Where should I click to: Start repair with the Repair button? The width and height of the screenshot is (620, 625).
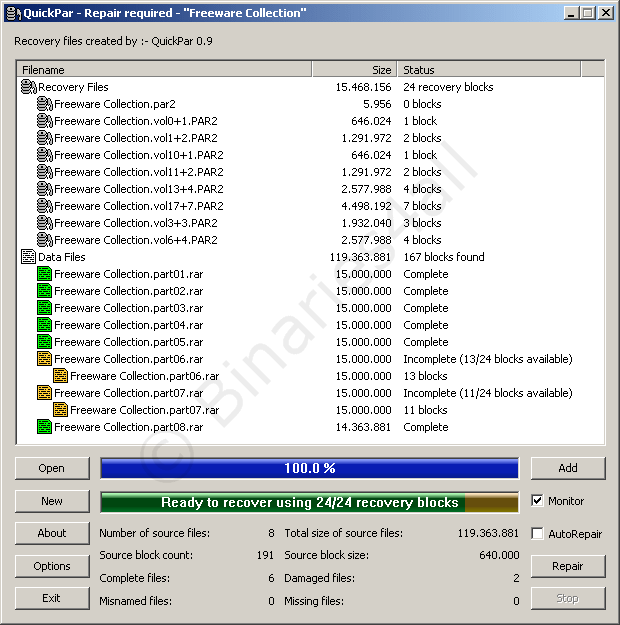568,566
